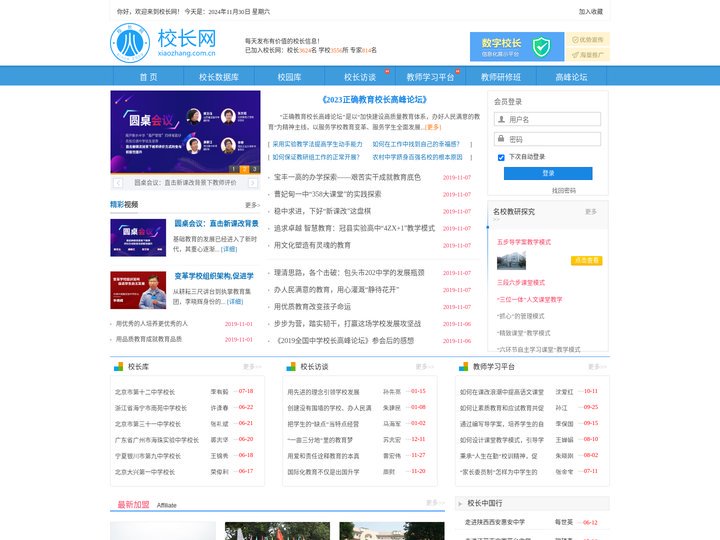This screenshot has height=540, width=720.
Task: Open the 高峰论坛 navigation tab
Action: pyautogui.click(x=571, y=77)
